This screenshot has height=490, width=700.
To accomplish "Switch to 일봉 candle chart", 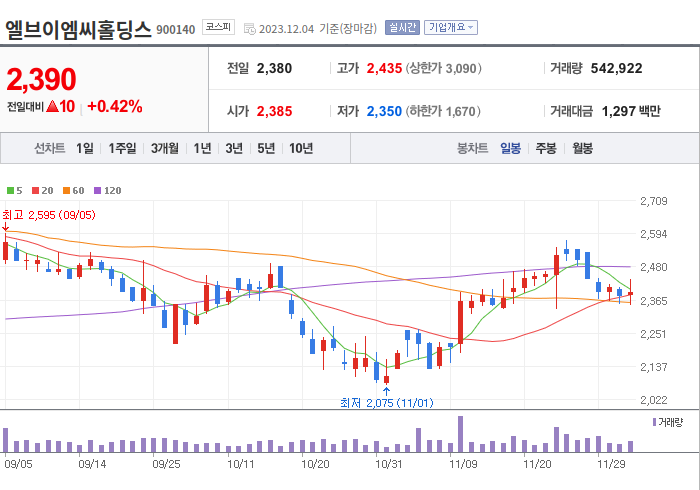I will pyautogui.click(x=510, y=148).
